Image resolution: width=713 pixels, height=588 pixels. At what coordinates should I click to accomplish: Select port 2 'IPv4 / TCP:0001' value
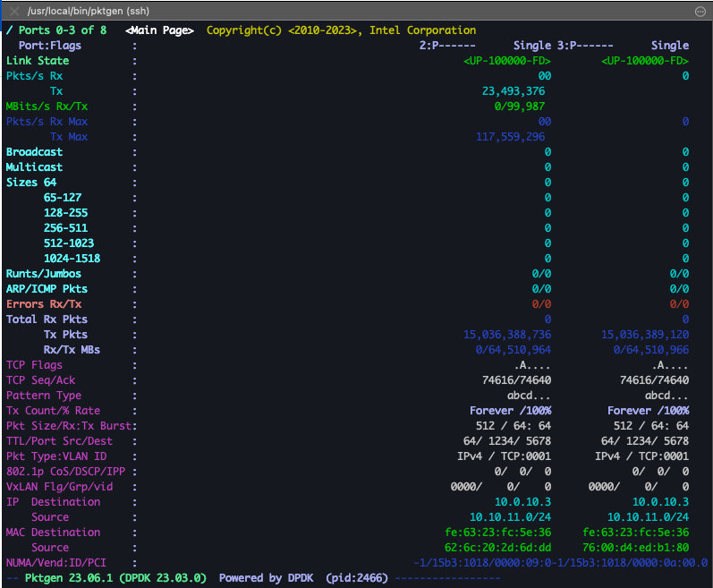[504, 456]
